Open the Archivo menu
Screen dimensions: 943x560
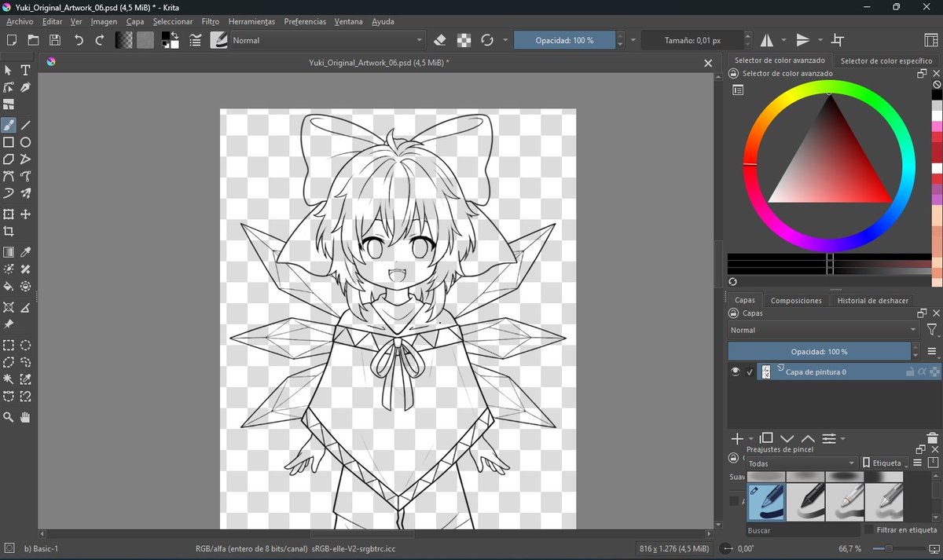(20, 21)
